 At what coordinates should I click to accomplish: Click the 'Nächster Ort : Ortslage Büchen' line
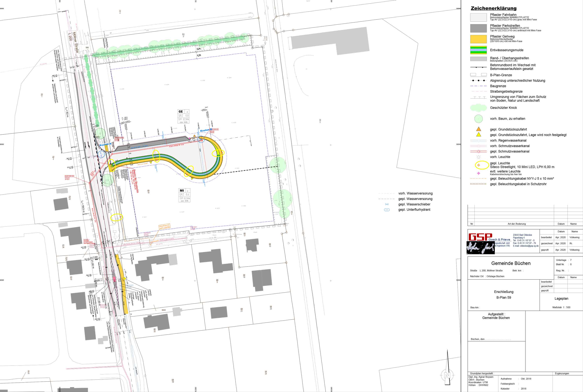coord(487,276)
